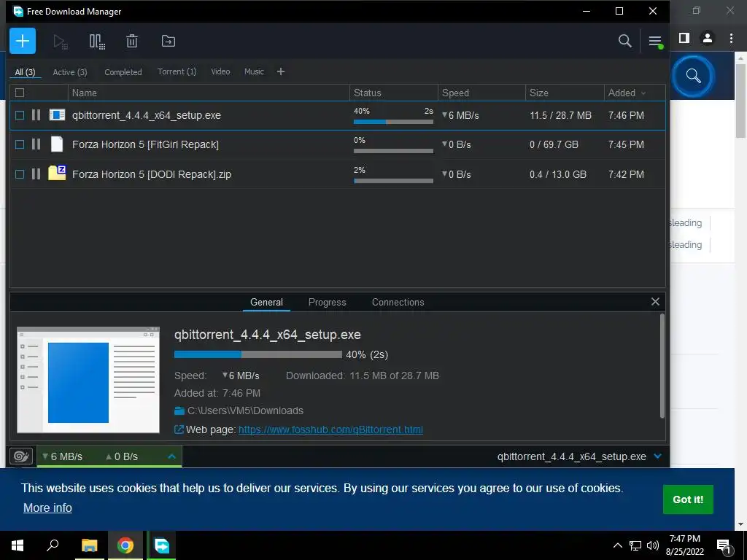747x560 pixels.
Task: Show hidden system tray icons
Action: pos(617,545)
